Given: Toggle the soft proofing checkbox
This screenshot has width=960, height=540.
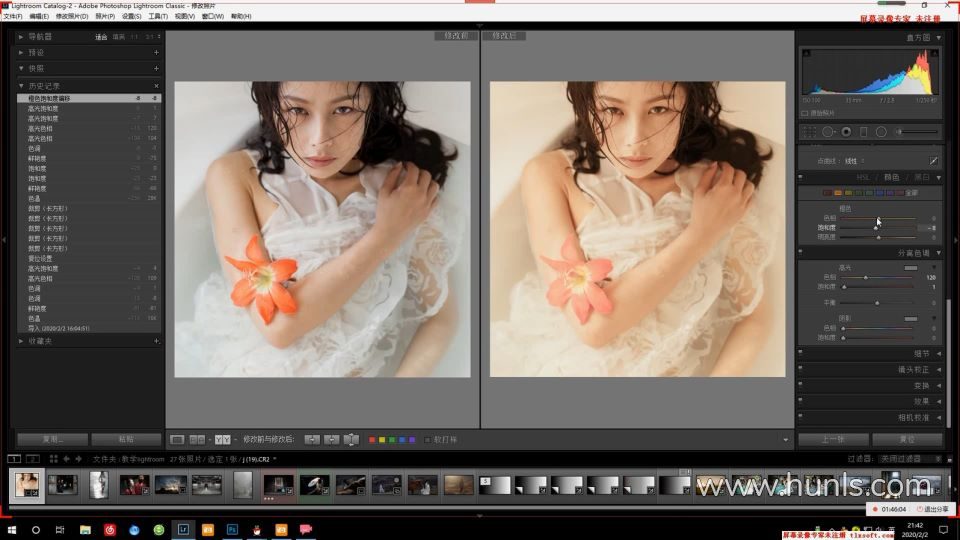Looking at the screenshot, I should [x=427, y=440].
